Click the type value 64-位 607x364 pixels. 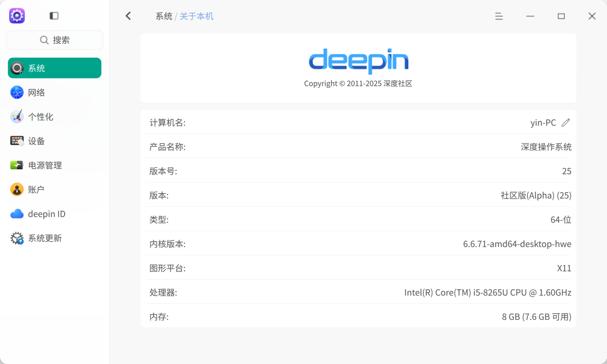[x=561, y=220]
